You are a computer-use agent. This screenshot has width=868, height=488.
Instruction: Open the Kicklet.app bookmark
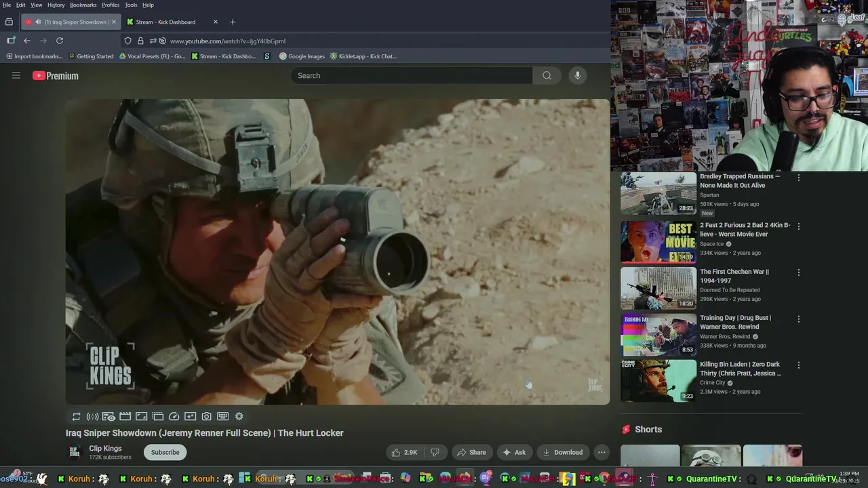tap(363, 56)
